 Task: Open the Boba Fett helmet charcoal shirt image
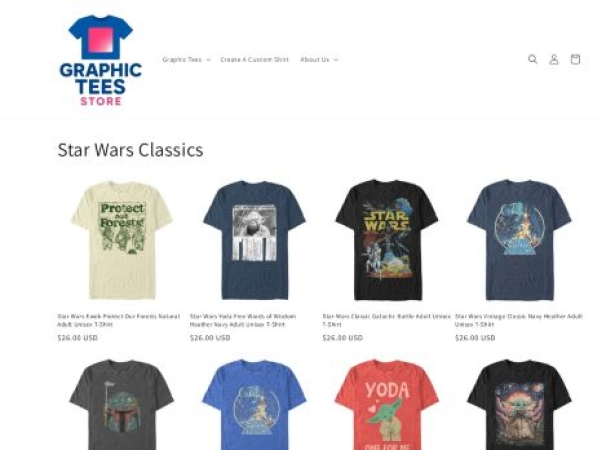(x=122, y=405)
